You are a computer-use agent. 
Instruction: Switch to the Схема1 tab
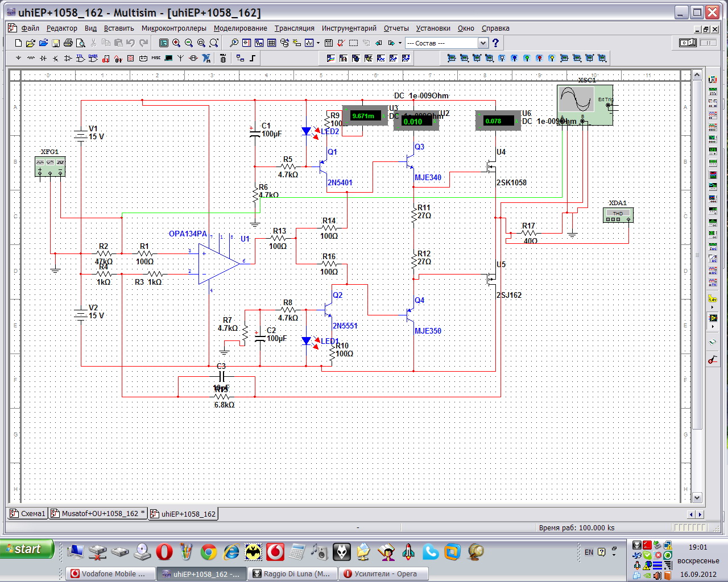click(x=28, y=514)
